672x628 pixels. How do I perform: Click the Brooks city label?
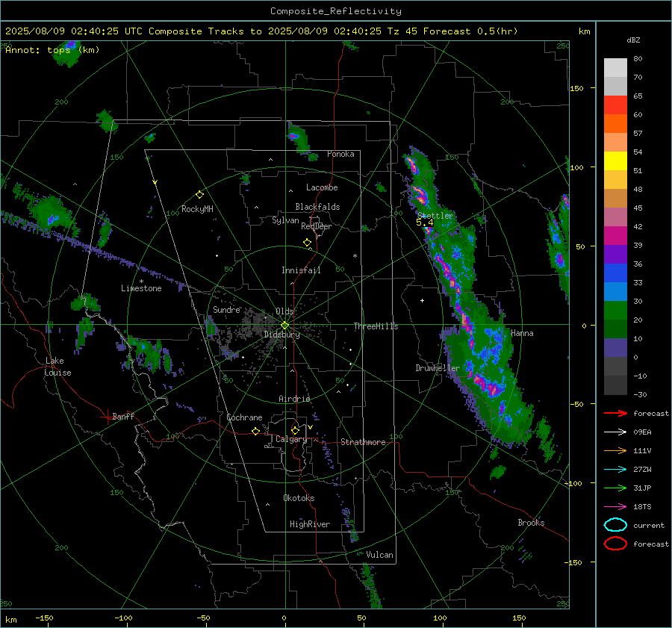coord(531,523)
